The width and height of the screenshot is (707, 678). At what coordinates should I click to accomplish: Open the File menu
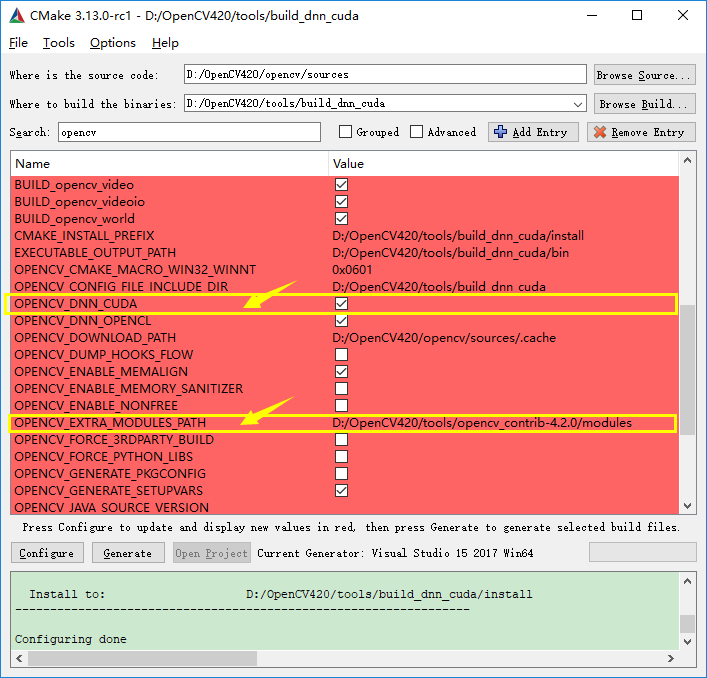[x=18, y=43]
